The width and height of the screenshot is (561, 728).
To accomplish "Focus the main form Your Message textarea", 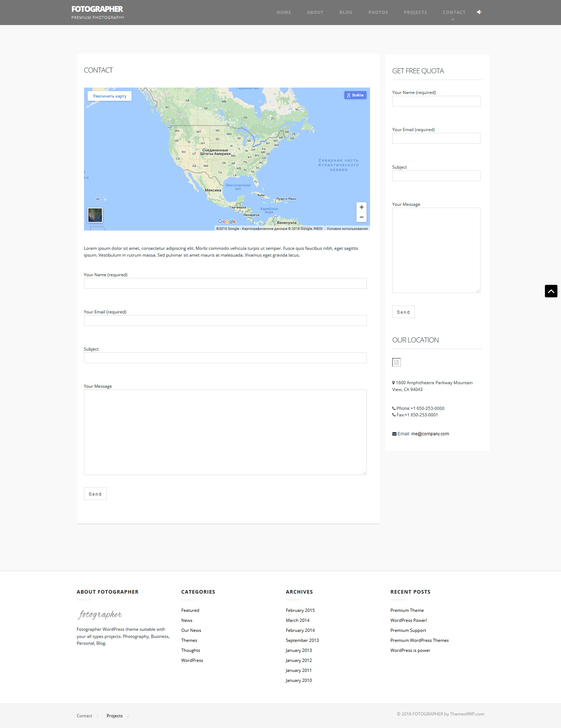I will pos(225,432).
